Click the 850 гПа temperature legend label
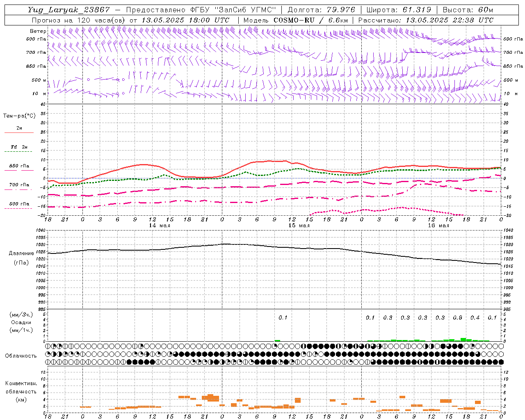This screenshot has width=525, height=420. coord(19,166)
